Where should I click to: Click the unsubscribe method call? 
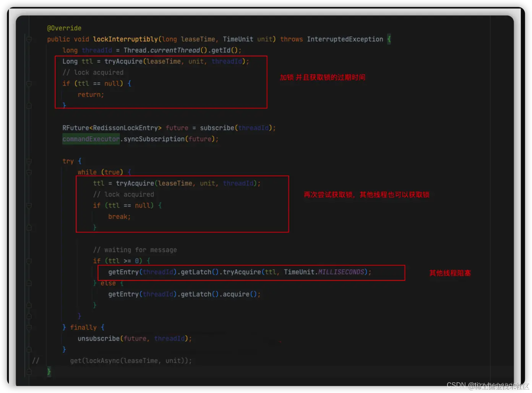(x=99, y=339)
